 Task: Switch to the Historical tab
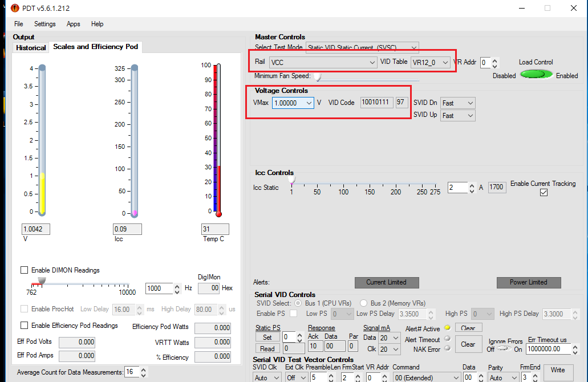click(31, 48)
